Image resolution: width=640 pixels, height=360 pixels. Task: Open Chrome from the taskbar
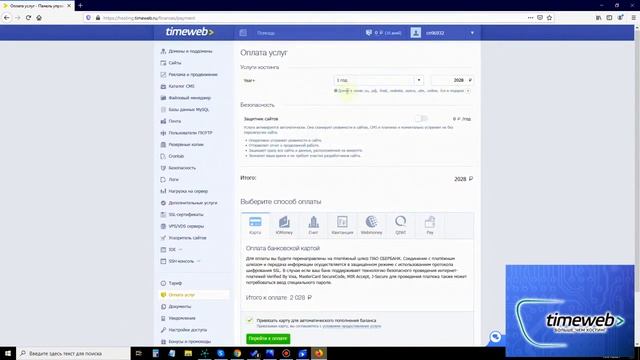pos(237,353)
